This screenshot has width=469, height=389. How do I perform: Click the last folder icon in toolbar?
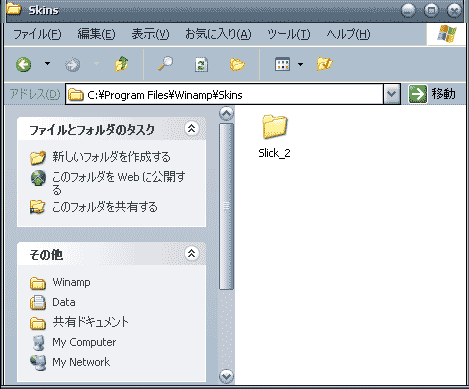coord(324,64)
